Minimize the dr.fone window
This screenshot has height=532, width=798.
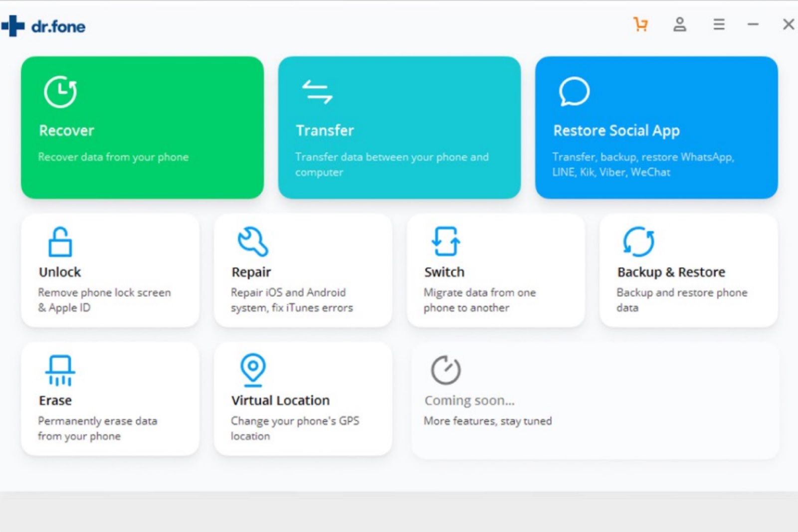click(753, 24)
